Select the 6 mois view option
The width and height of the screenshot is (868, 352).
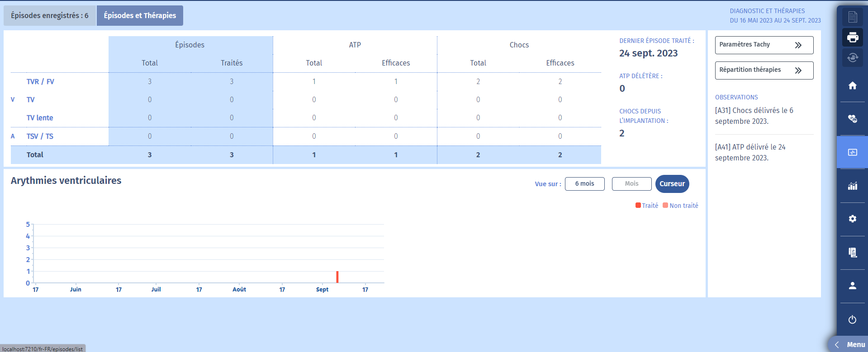pos(584,184)
